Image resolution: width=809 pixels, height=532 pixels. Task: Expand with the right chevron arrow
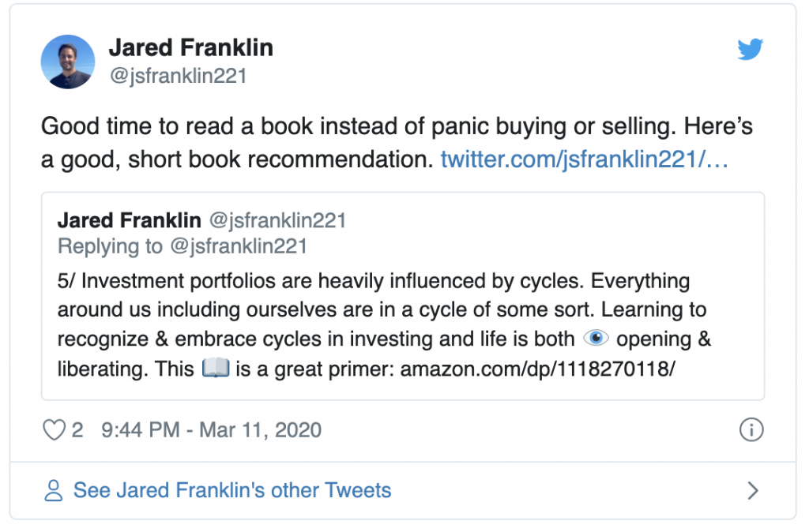(752, 491)
